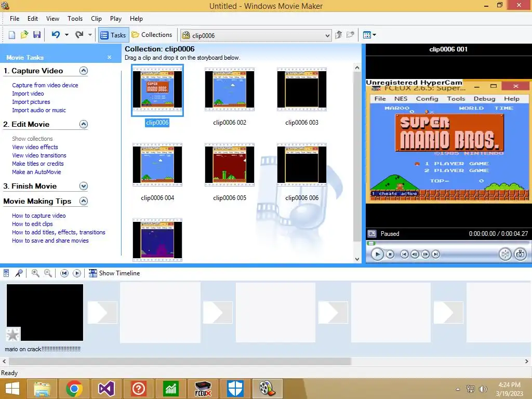This screenshot has height=399, width=532.
Task: Open the View menu
Action: click(52, 19)
